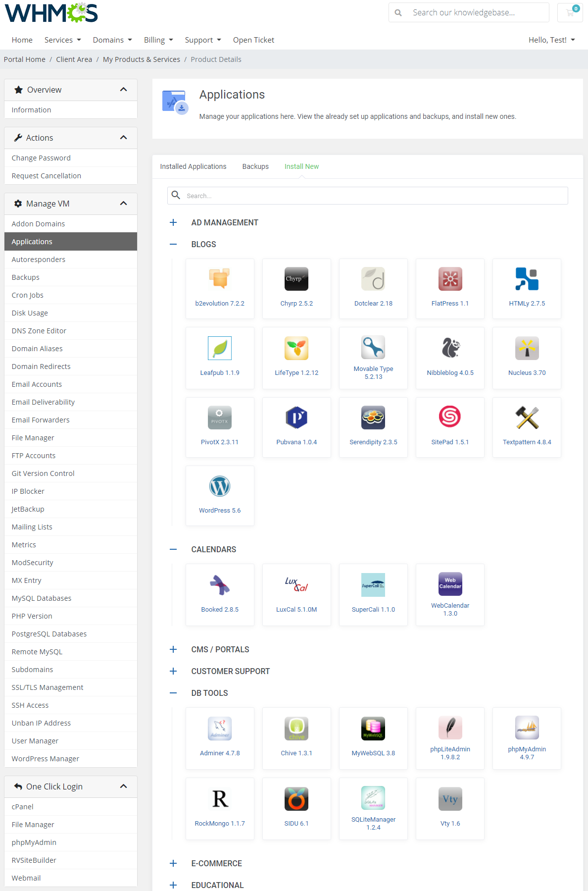The height and width of the screenshot is (891, 588).
Task: Click the phpLiteAdmin 1.9.8.2 feather icon
Action: point(450,727)
